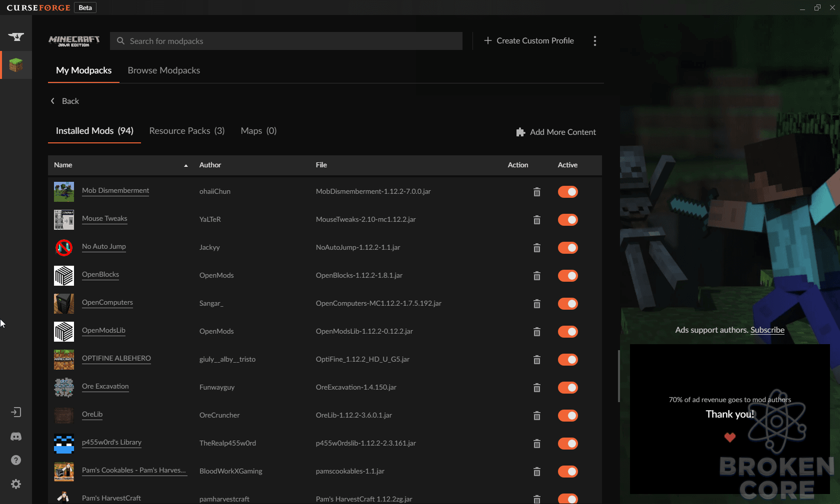Sort mods by Name column arrow
840x504 pixels.
coord(186,165)
